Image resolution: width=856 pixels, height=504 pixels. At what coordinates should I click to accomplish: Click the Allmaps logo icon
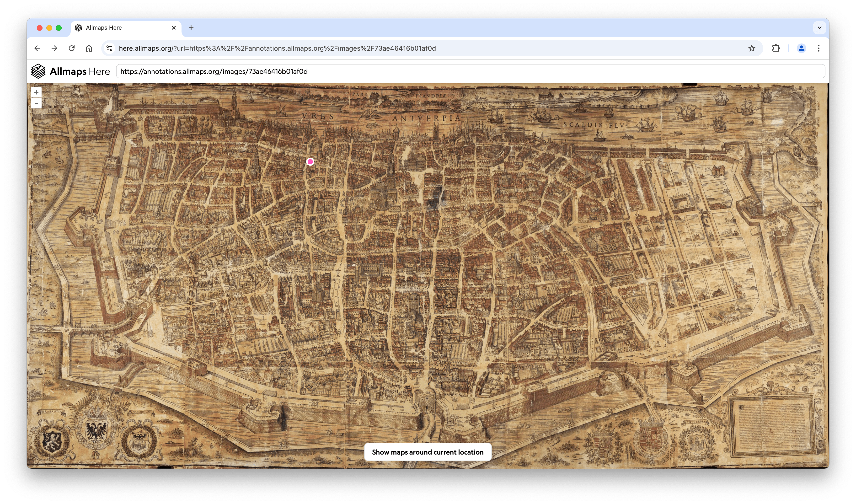[x=38, y=71]
